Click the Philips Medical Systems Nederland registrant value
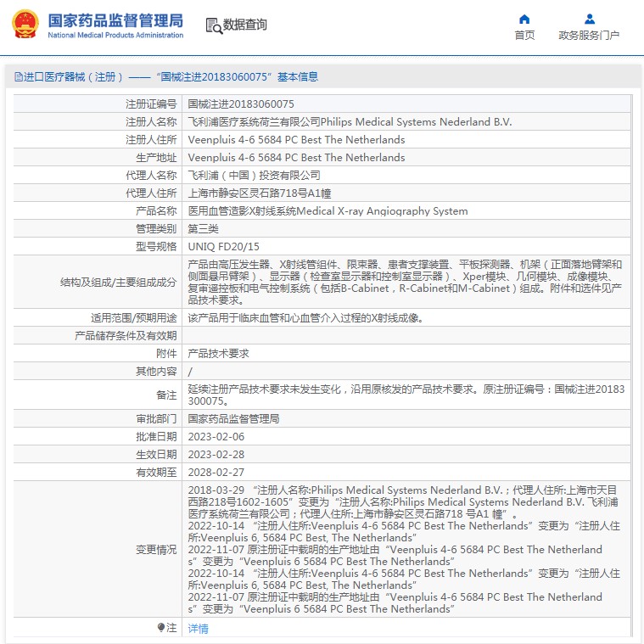This screenshot has height=644, width=644. click(x=350, y=122)
